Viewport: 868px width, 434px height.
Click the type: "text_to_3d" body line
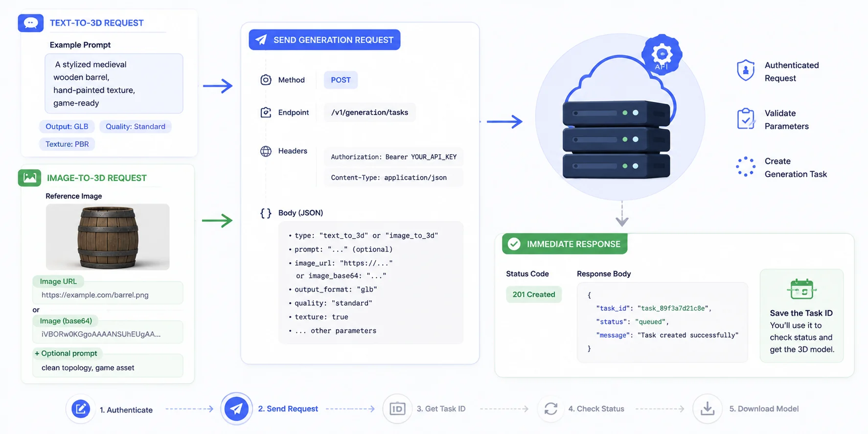(x=363, y=235)
